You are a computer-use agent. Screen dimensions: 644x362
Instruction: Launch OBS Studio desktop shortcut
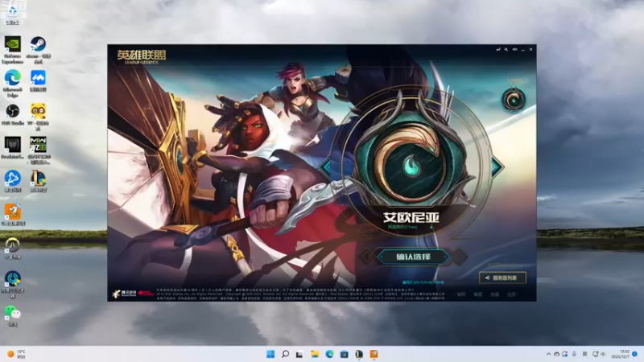[x=13, y=114]
